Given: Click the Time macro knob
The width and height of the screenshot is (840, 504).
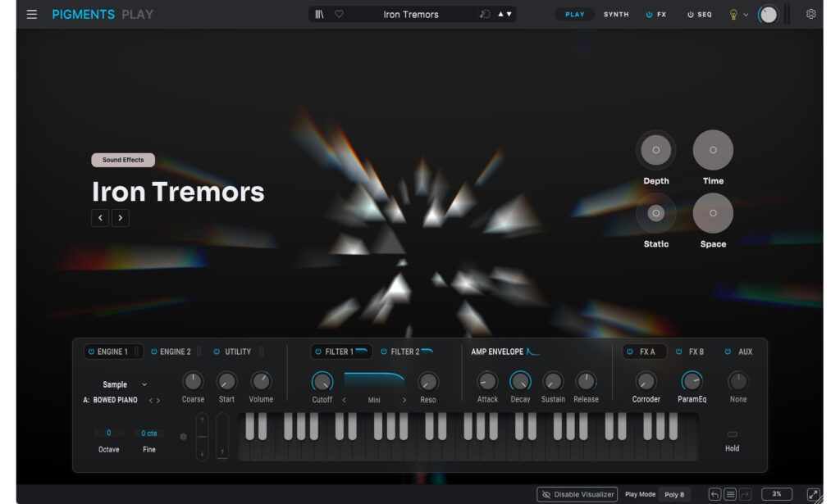Looking at the screenshot, I should [x=713, y=150].
